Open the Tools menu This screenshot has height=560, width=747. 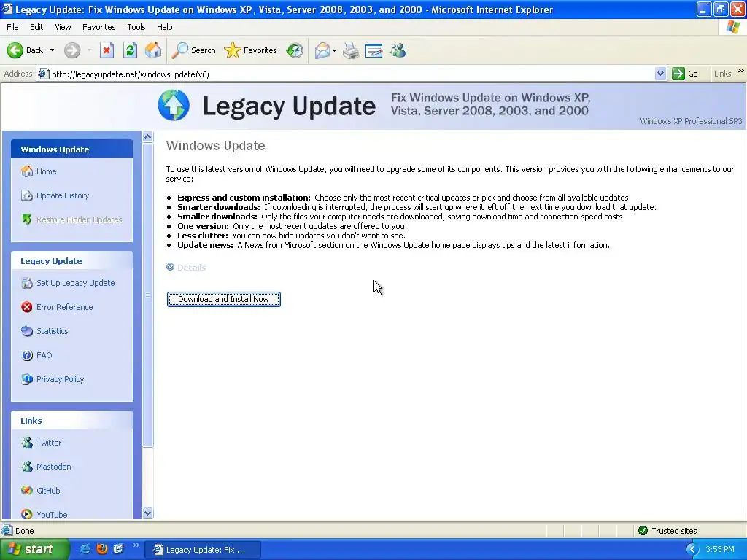point(136,27)
